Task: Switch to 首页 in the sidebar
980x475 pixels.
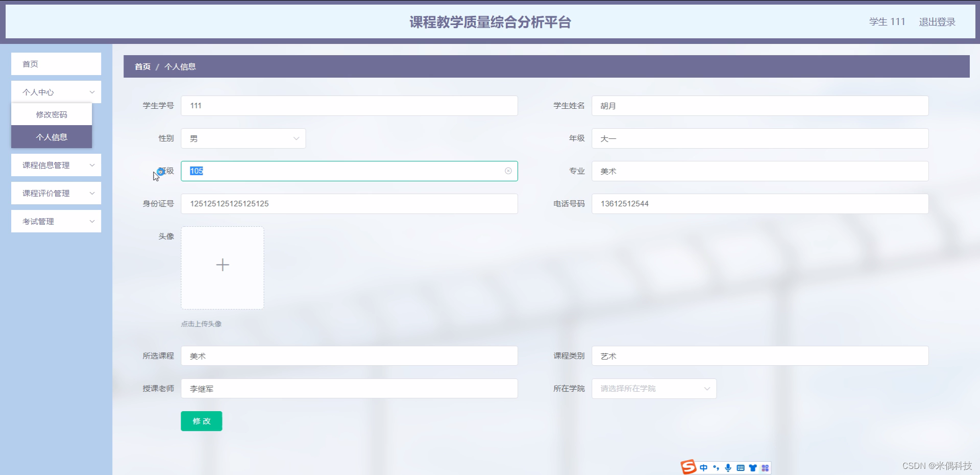Action: (x=30, y=63)
